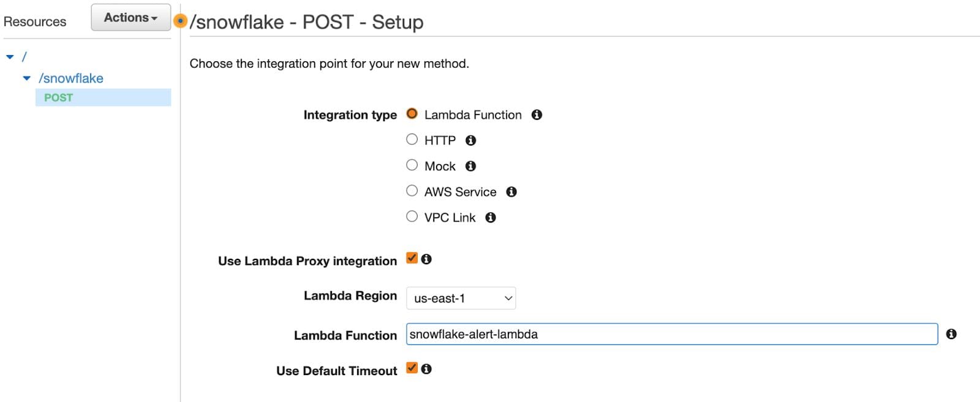Image resolution: width=980 pixels, height=402 pixels.
Task: Collapse the /snowflake resource node
Action: pos(27,78)
